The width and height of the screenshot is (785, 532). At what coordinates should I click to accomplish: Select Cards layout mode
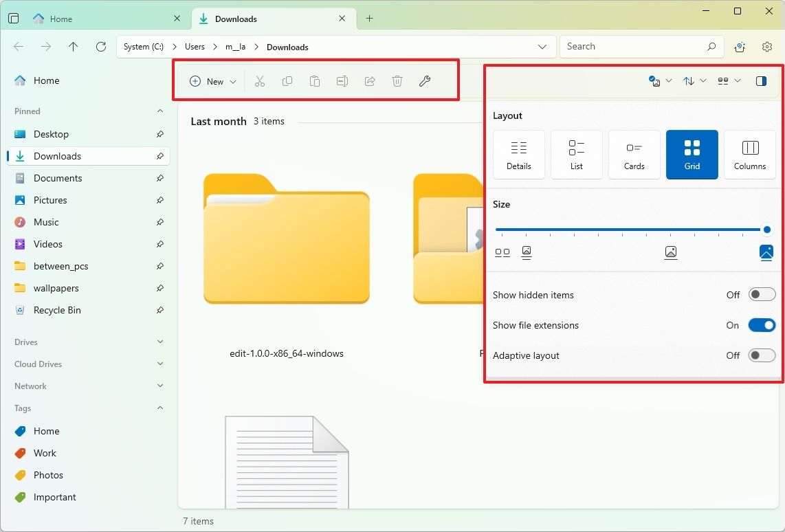[634, 154]
